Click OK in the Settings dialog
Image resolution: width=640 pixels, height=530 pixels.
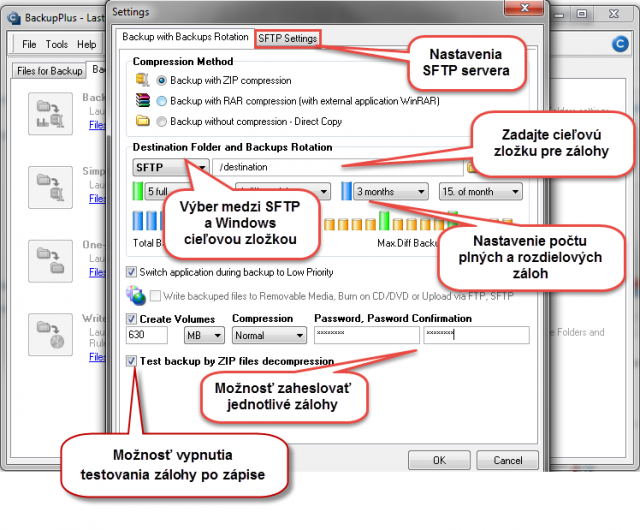[x=439, y=461]
